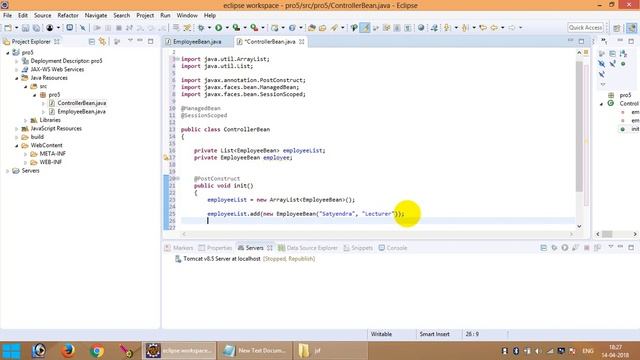Image resolution: width=640 pixels, height=360 pixels.
Task: Click the Open Type icon in toolbar
Action: click(x=312, y=28)
